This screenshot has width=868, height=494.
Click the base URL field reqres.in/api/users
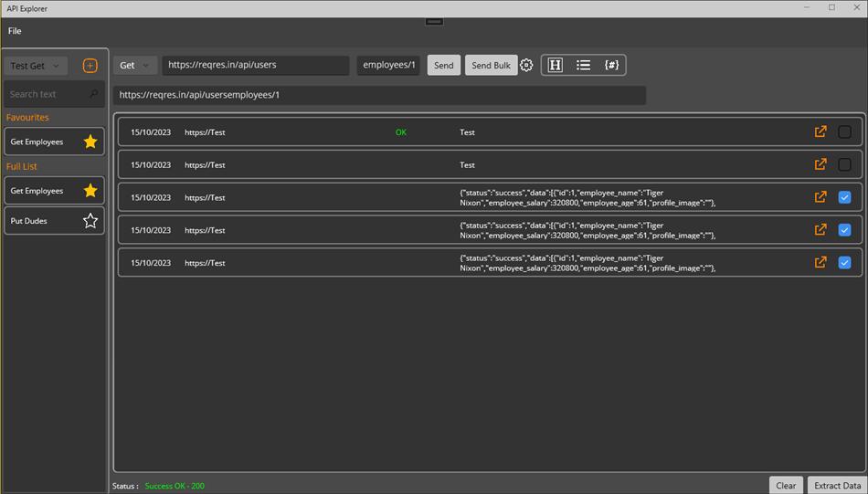(x=256, y=65)
